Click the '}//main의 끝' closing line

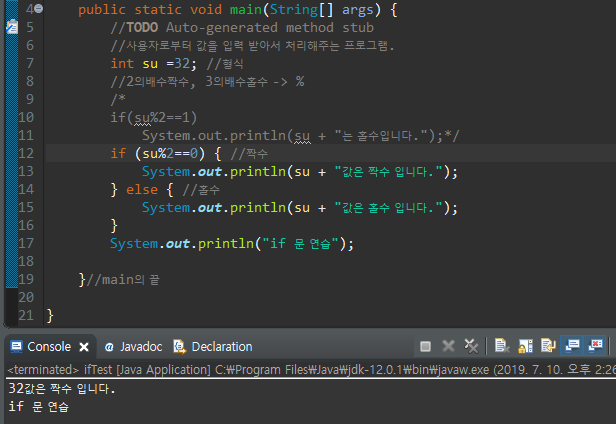(119, 280)
